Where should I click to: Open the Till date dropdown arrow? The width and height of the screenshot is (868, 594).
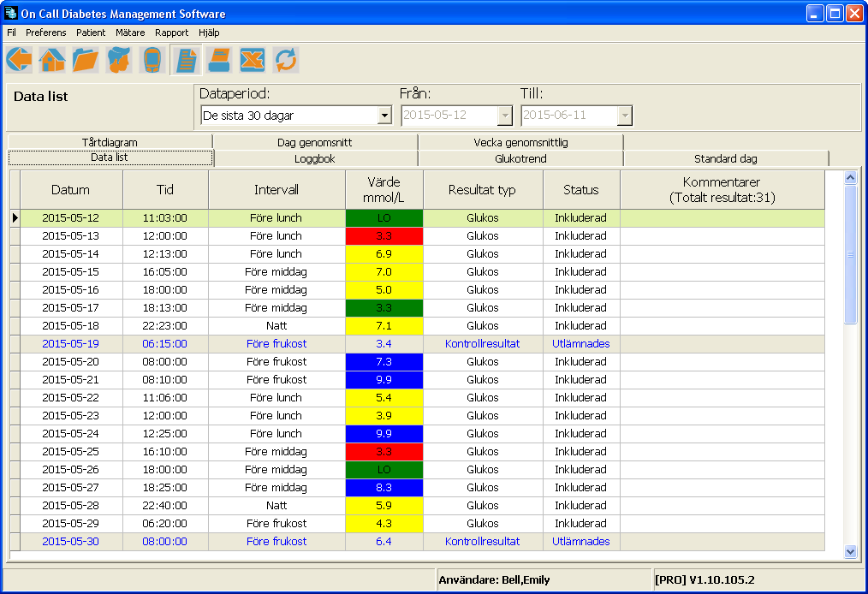pos(625,116)
